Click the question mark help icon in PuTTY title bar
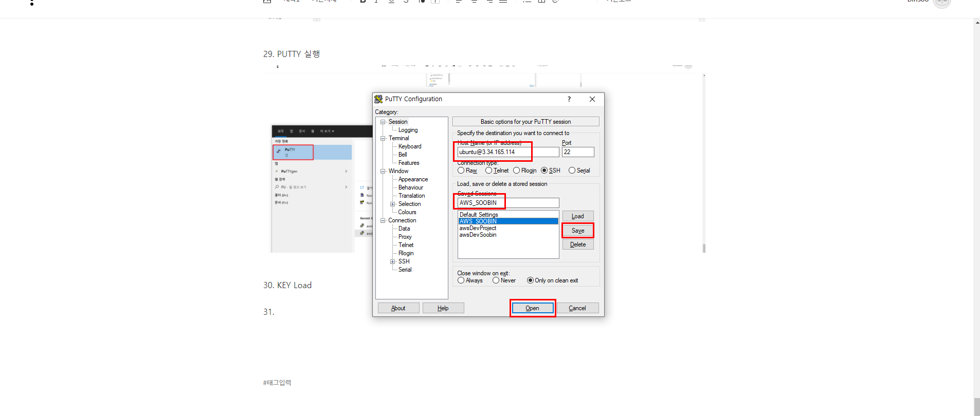The height and width of the screenshot is (416, 980). point(569,99)
